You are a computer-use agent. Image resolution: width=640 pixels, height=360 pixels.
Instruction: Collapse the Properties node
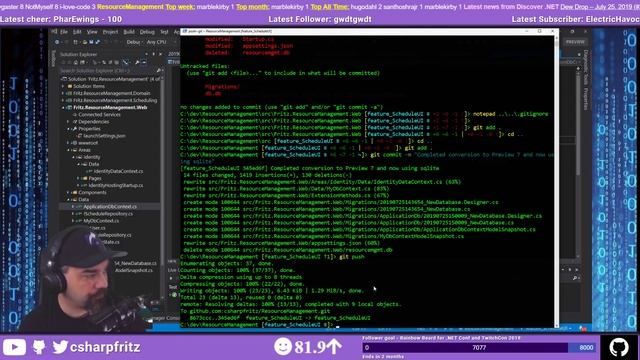pyautogui.click(x=69, y=129)
